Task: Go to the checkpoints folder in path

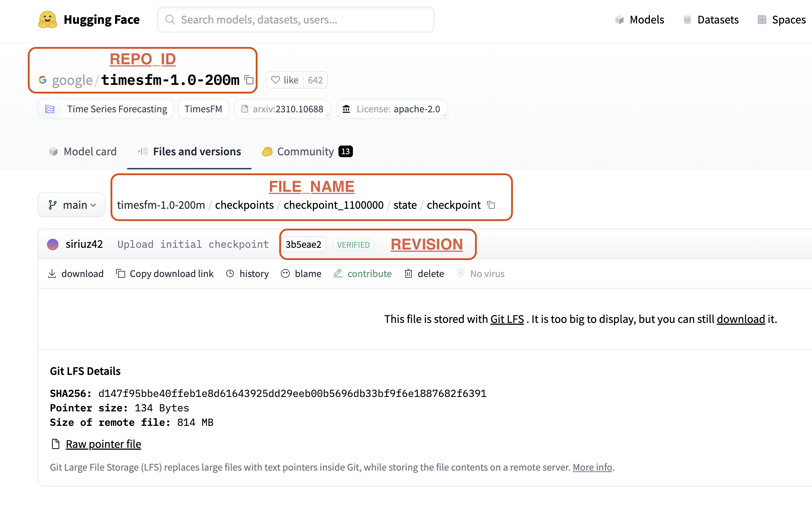Action: tap(245, 205)
